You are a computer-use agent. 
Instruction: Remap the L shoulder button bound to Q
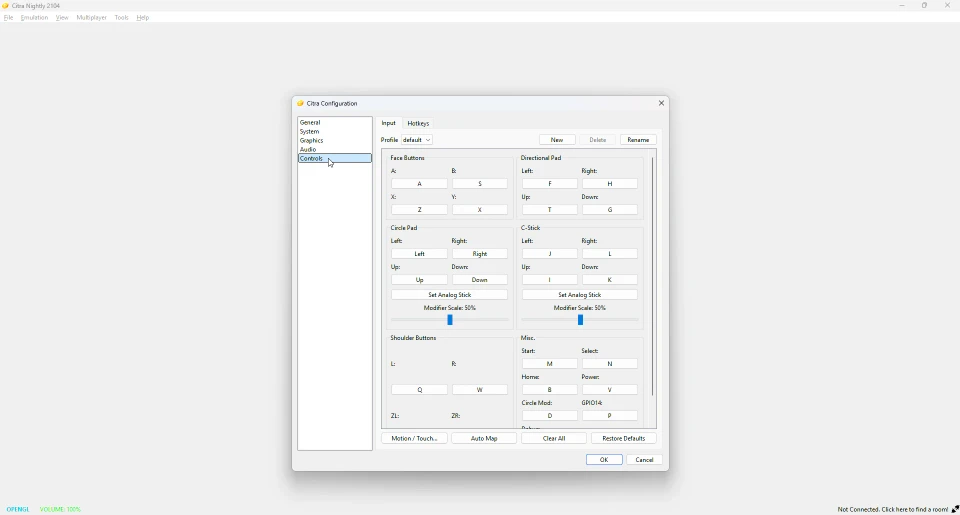pyautogui.click(x=419, y=389)
